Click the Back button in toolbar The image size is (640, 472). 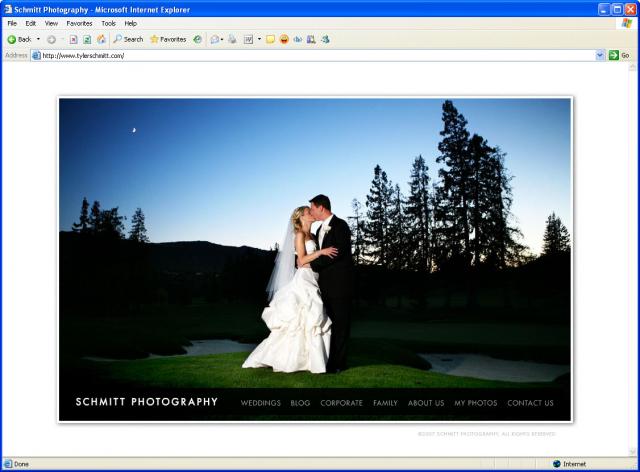click(19, 39)
